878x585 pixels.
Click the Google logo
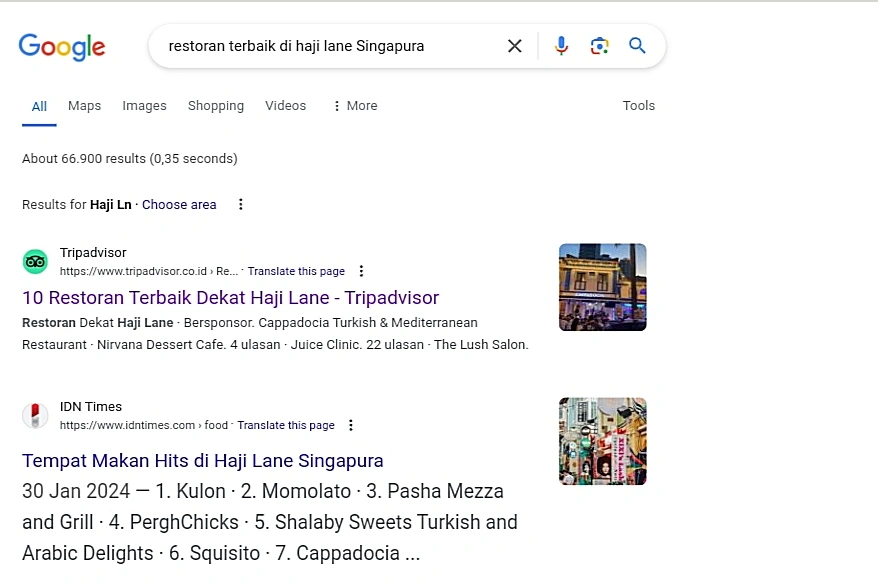(62, 46)
